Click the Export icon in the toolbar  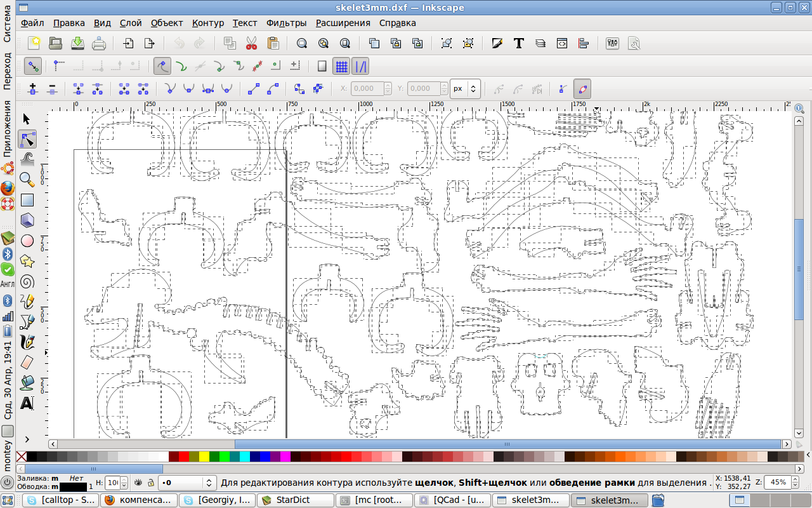coord(150,43)
